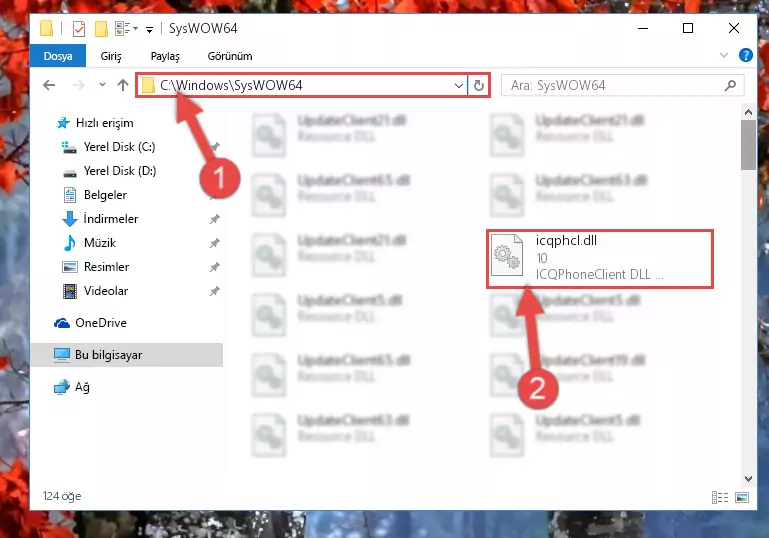Open Müzik folder in sidebar
The width and height of the screenshot is (769, 538).
[100, 243]
